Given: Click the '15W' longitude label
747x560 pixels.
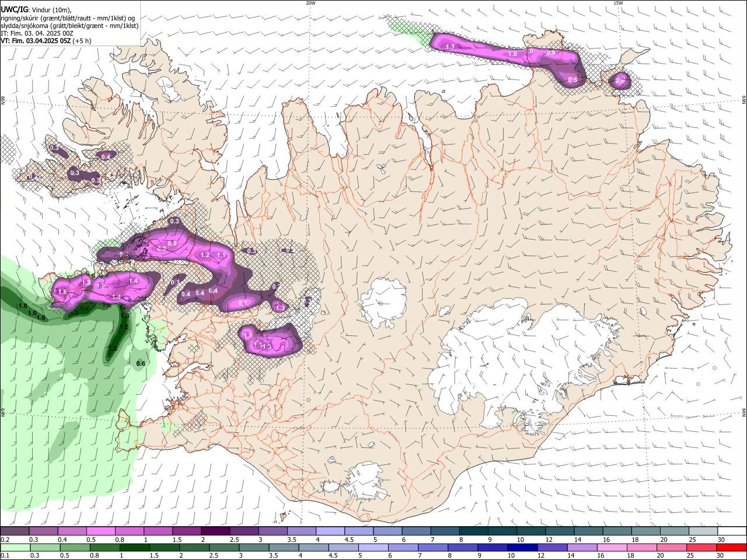Looking at the screenshot, I should (x=618, y=2).
